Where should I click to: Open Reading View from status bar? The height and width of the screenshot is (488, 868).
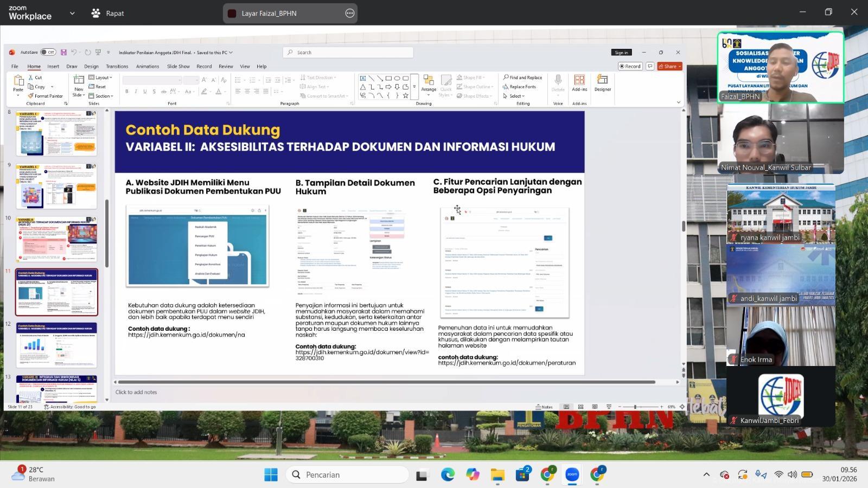pyautogui.click(x=595, y=407)
